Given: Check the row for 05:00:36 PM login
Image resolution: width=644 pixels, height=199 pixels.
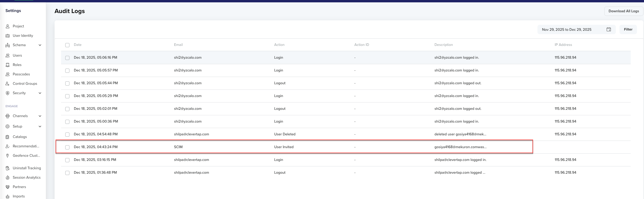Looking at the screenshot, I should pyautogui.click(x=67, y=122).
